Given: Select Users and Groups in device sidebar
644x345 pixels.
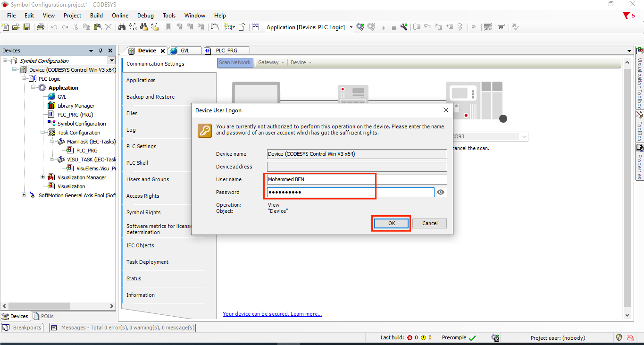Looking at the screenshot, I should (148, 179).
